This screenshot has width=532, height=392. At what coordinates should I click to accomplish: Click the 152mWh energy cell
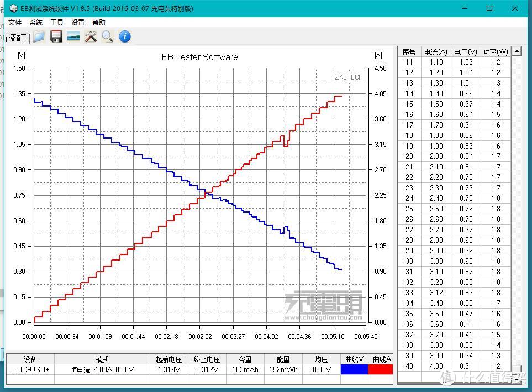(283, 369)
